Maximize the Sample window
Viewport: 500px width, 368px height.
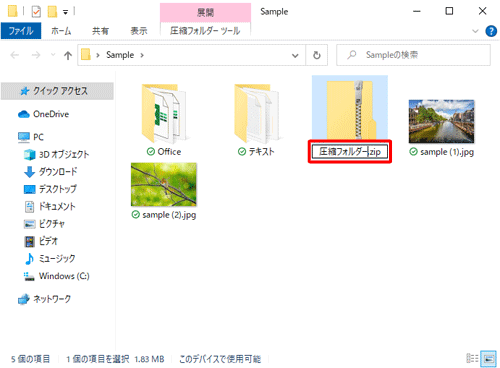click(449, 11)
